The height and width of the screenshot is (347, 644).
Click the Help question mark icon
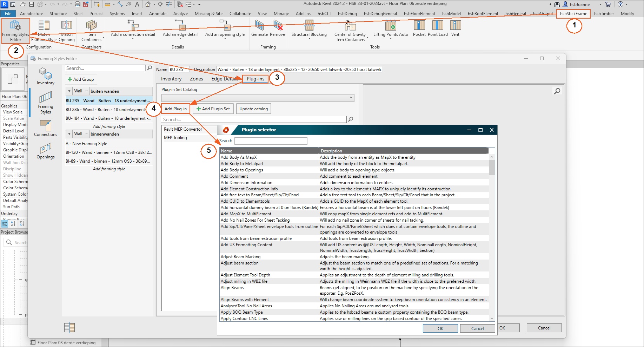(620, 4)
